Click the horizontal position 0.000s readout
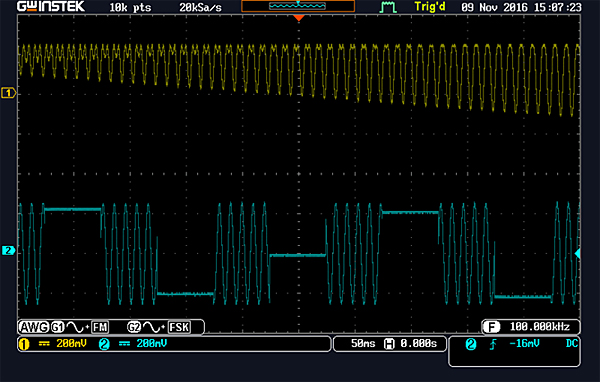The width and height of the screenshot is (600, 382). click(x=411, y=344)
